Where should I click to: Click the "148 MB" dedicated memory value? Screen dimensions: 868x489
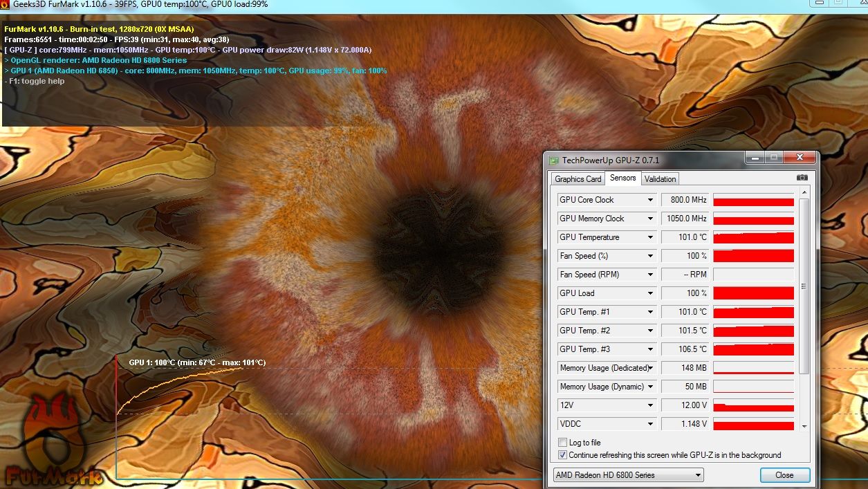[685, 368]
